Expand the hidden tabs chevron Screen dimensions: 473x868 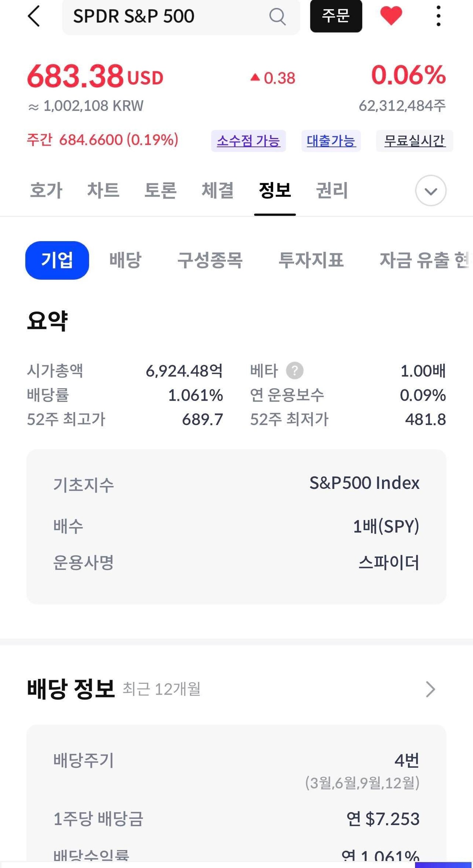pos(430,191)
